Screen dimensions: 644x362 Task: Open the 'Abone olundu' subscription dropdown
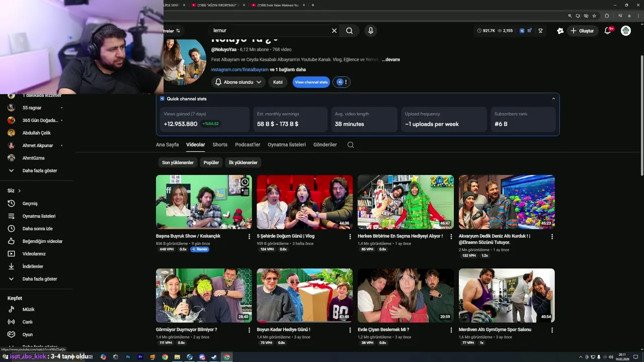[x=238, y=82]
